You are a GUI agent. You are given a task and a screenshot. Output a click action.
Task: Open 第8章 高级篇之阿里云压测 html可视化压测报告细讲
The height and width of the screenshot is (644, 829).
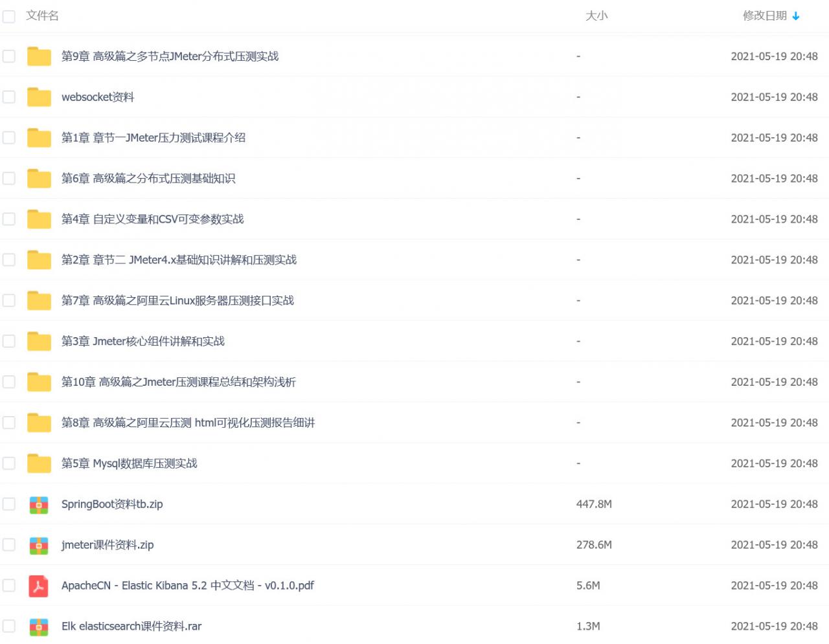pyautogui.click(x=188, y=423)
